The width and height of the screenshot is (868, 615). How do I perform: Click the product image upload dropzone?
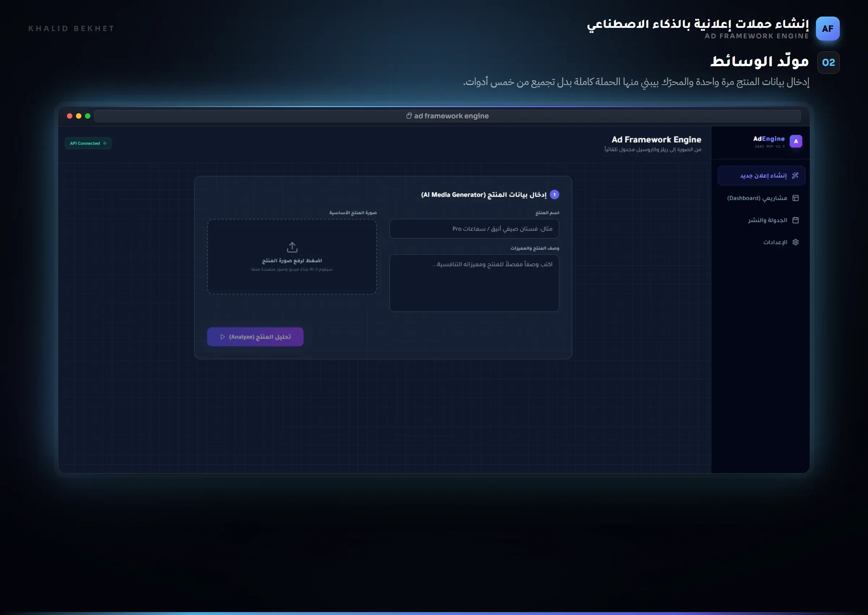[292, 256]
